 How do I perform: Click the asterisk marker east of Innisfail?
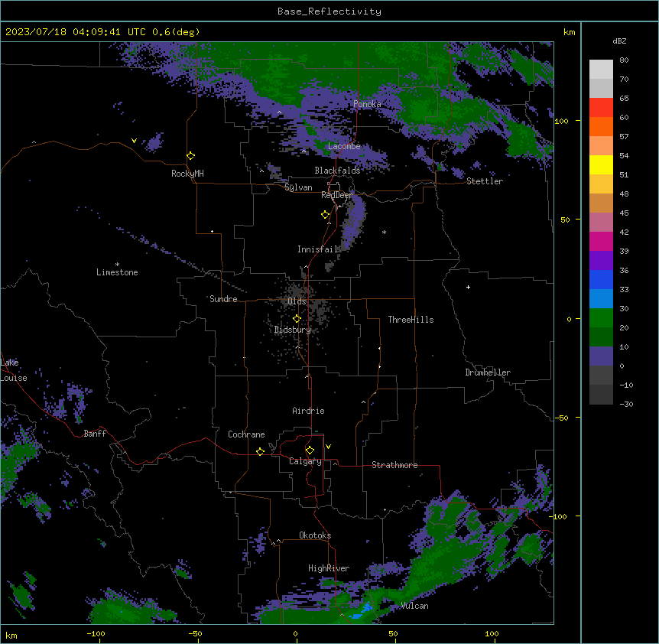(x=384, y=232)
